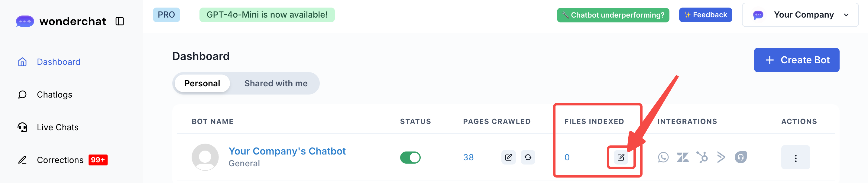
Task: Click the chatbot avatar thumbnail
Action: point(205,157)
